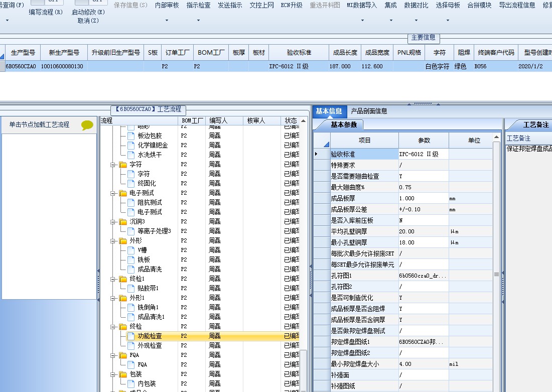Open dropdown arrow under 数据对比
Image resolution: width=552 pixels, height=392 pixels.
(x=416, y=21)
